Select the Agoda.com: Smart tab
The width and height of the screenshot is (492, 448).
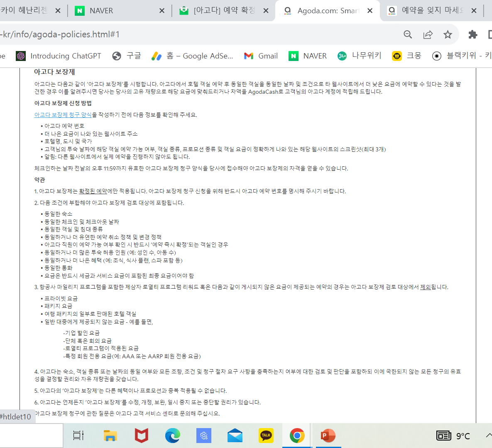(x=328, y=11)
